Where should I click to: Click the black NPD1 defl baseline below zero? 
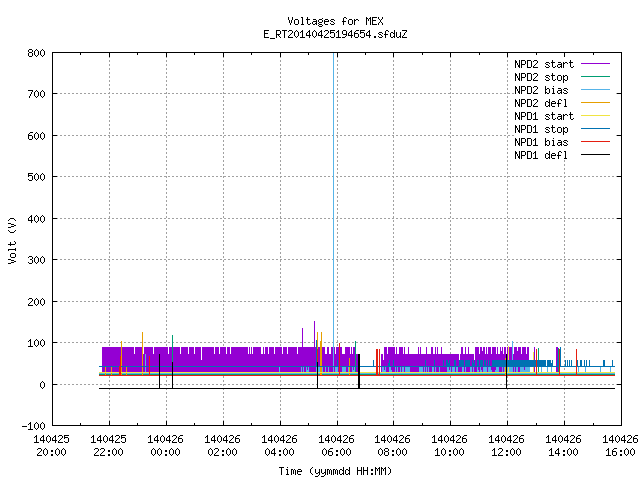[x=357, y=389]
